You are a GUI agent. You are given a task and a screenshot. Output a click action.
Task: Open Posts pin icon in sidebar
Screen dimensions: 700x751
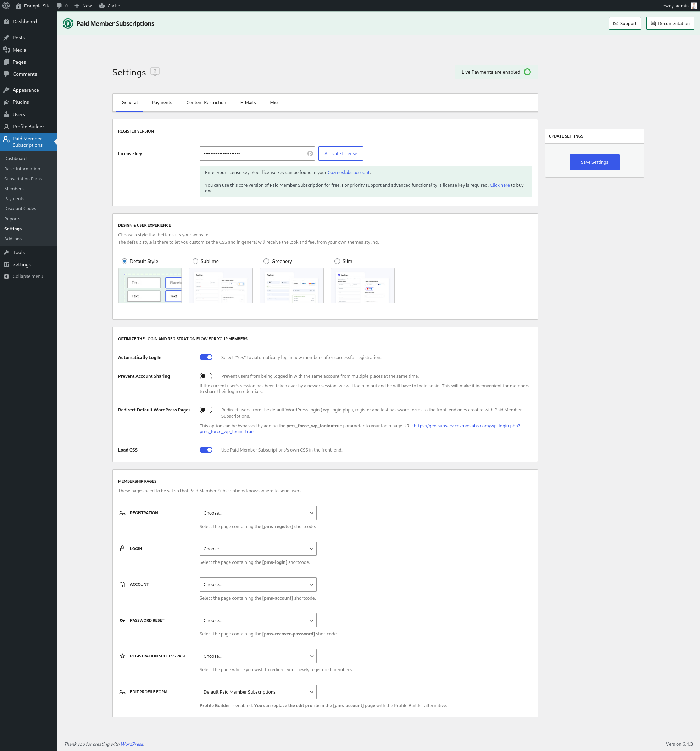coord(6,38)
